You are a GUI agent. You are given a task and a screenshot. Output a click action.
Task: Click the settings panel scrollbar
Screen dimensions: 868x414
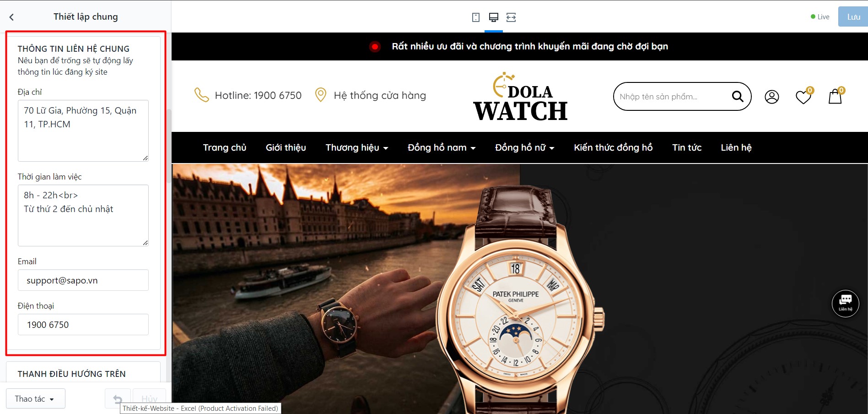click(169, 147)
